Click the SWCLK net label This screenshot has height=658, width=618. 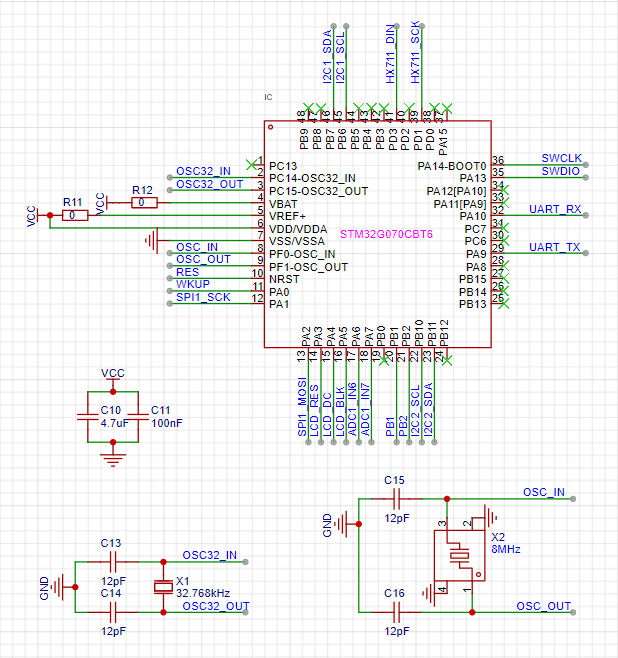tap(561, 158)
